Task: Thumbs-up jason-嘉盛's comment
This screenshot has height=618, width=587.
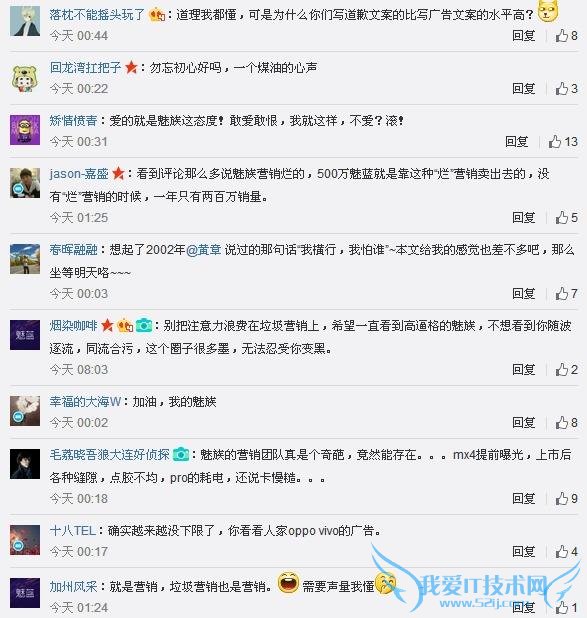Action: tap(567, 218)
